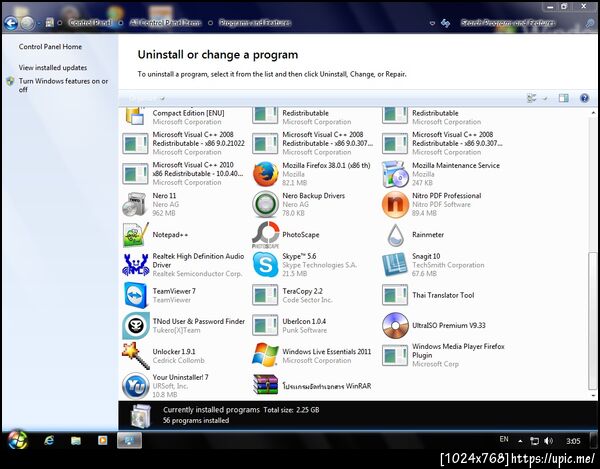Click the TeraCopy 2.2 icon
The height and width of the screenshot is (469, 600).
(x=265, y=295)
